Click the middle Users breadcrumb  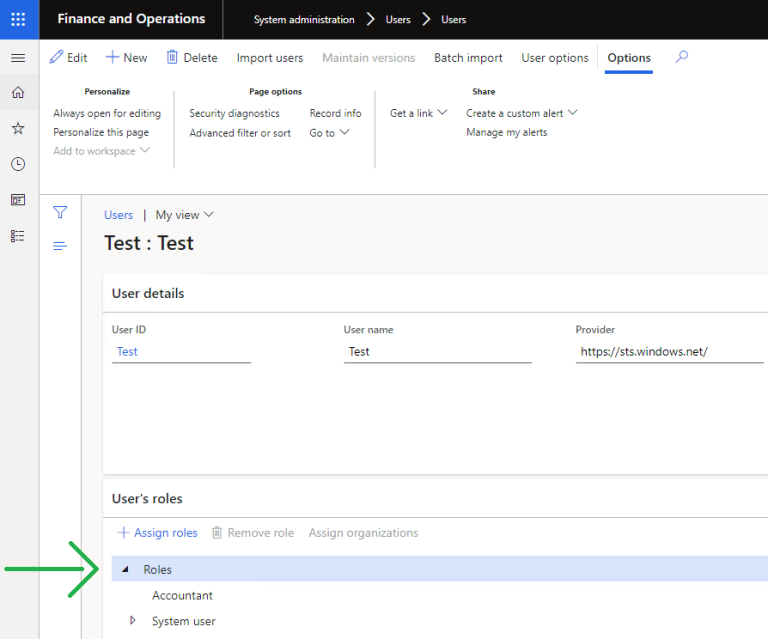click(398, 20)
